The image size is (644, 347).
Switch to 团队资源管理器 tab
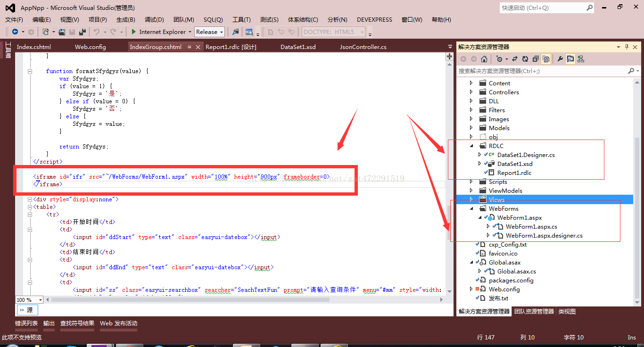click(x=534, y=311)
